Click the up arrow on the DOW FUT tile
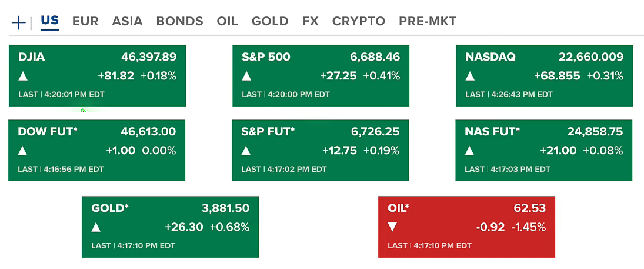Screen dimensions: 644x269 (x=23, y=151)
